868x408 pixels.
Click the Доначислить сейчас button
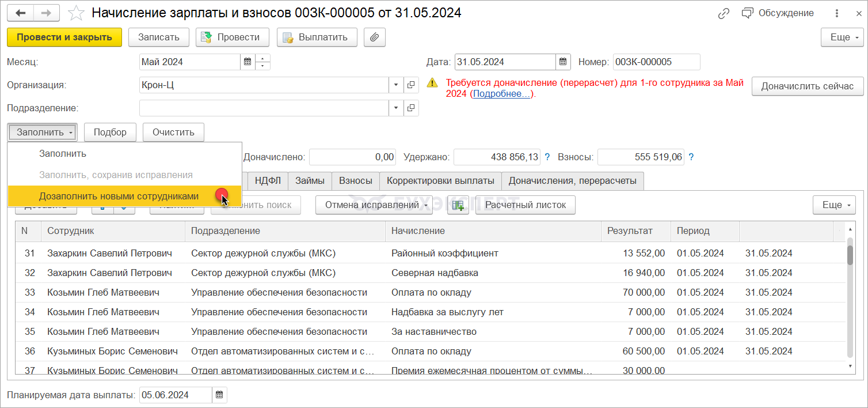[807, 86]
